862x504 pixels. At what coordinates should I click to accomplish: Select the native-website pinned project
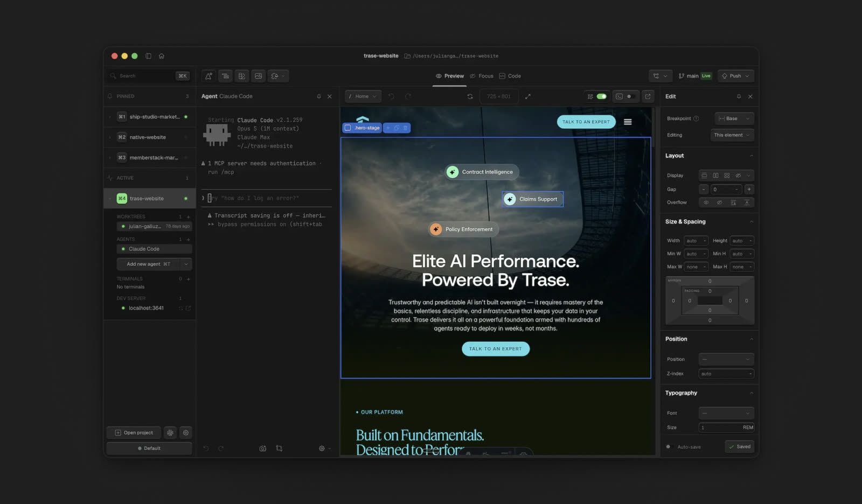(149, 137)
